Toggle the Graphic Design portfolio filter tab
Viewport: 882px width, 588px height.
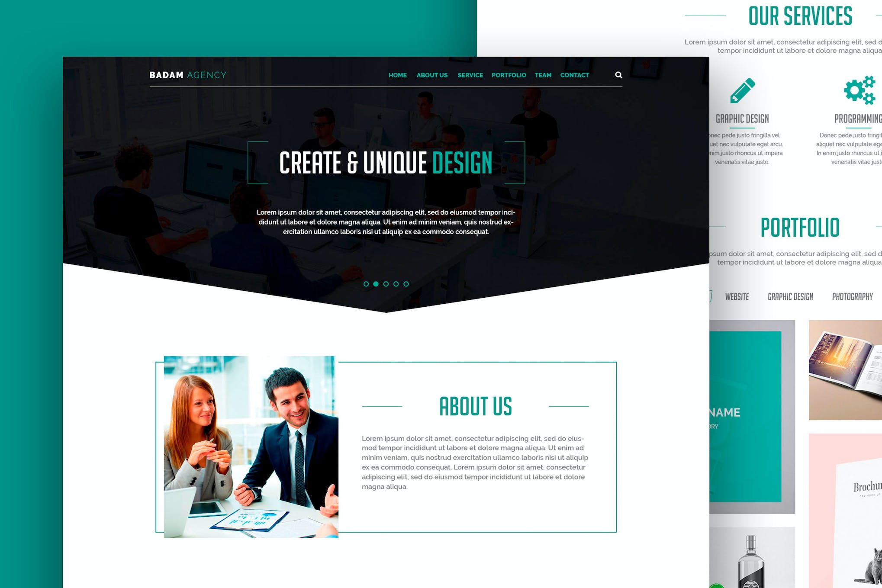[791, 296]
